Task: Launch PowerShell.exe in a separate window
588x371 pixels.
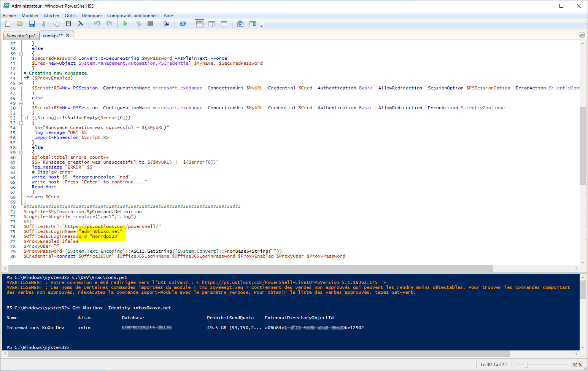Action: coord(183,24)
